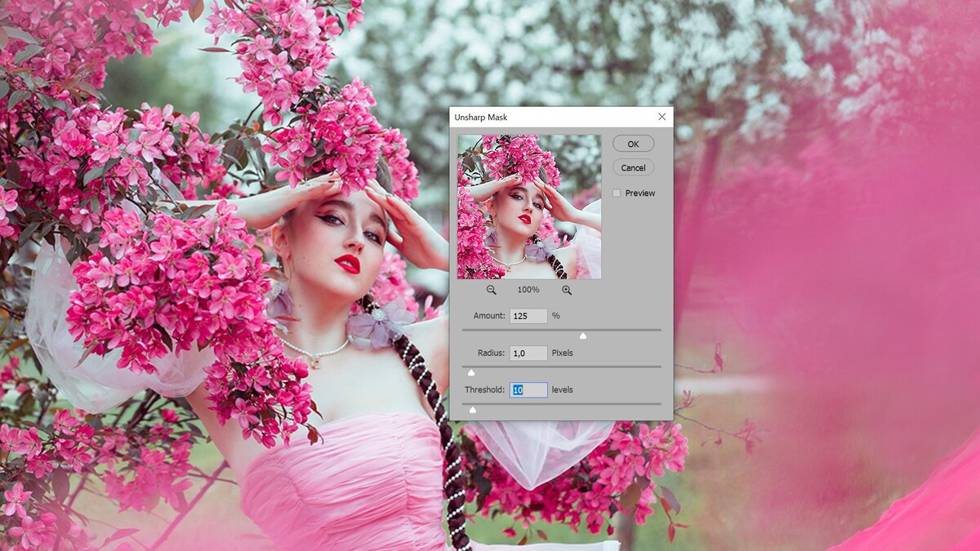Click the preview thumbnail image
This screenshot has width=980, height=551.
[x=529, y=207]
